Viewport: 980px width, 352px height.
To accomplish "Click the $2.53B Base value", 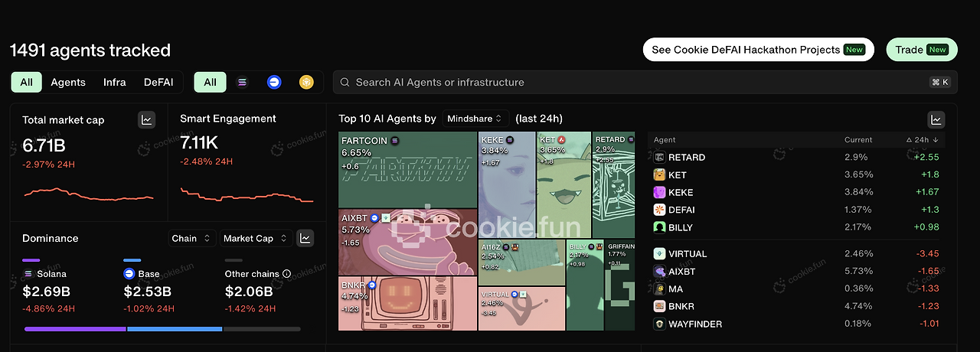I will [147, 292].
